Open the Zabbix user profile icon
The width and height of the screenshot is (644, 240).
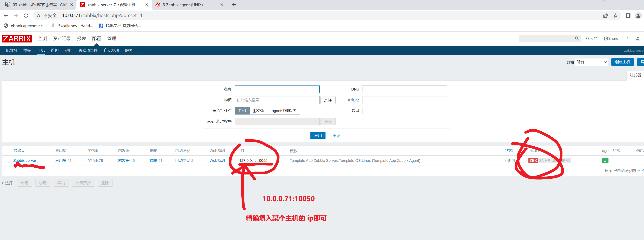pyautogui.click(x=638, y=39)
